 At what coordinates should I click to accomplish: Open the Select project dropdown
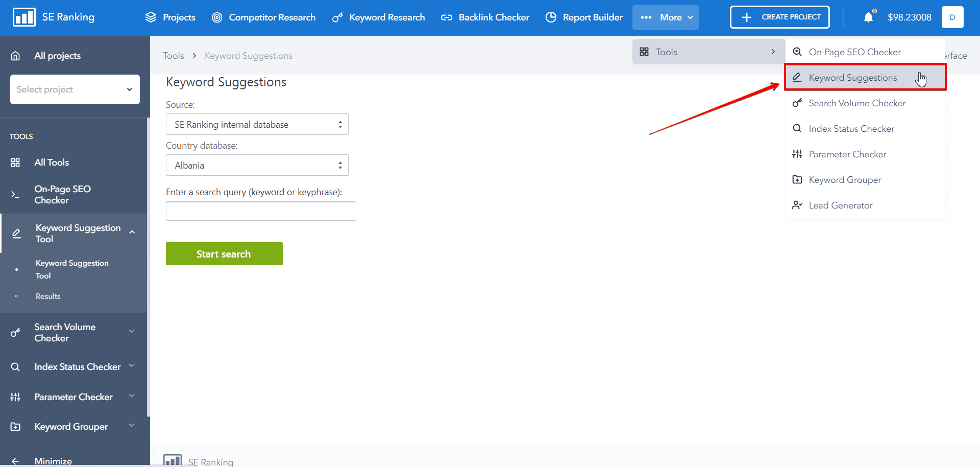point(75,89)
